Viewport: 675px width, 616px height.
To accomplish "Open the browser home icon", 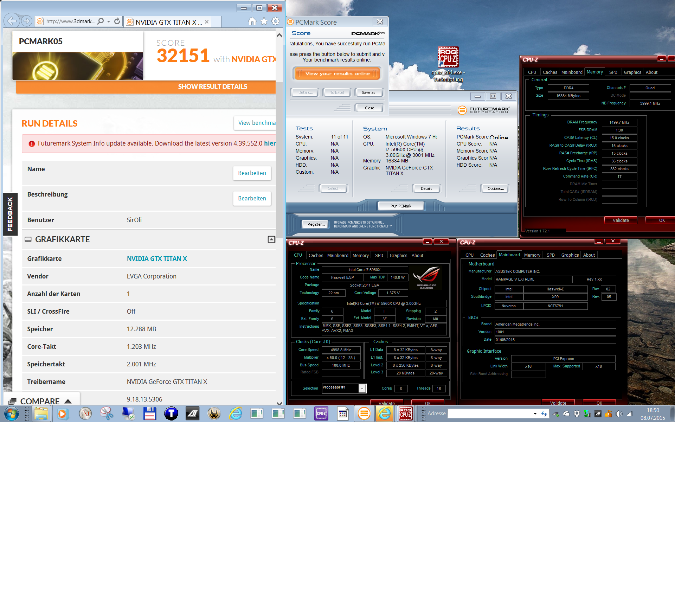I will 252,21.
